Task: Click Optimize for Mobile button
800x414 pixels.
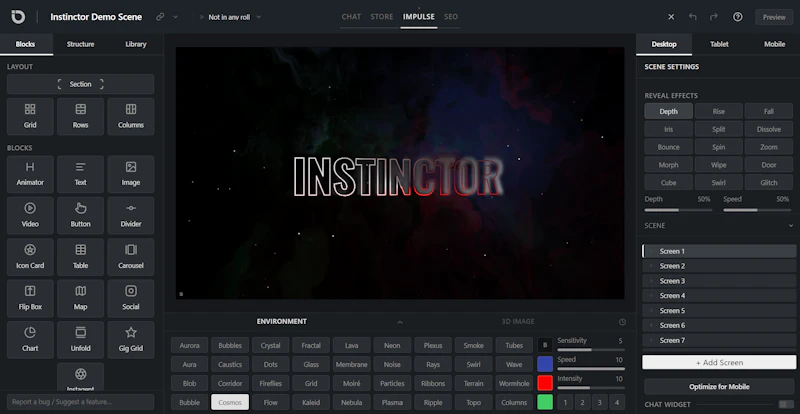Action: [719, 386]
